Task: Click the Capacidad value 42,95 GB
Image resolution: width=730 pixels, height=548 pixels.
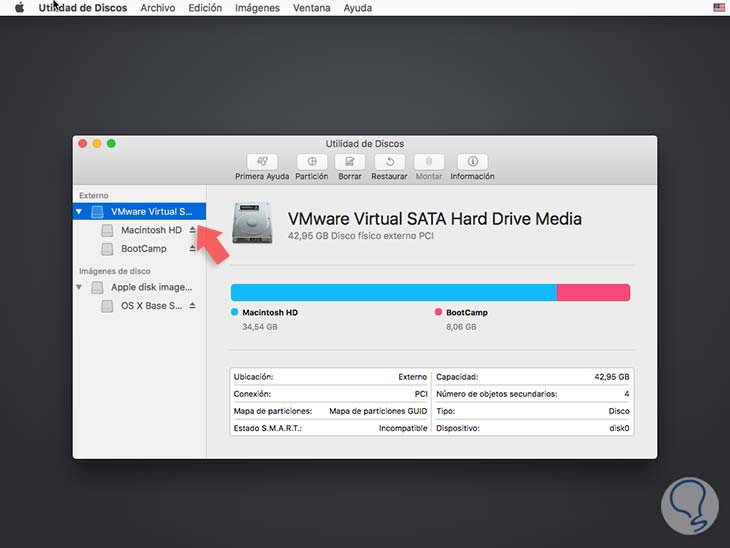Action: click(612, 377)
